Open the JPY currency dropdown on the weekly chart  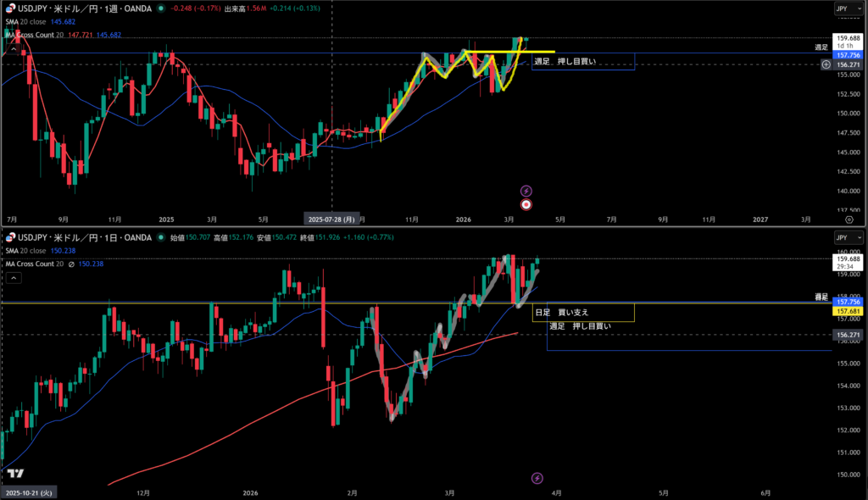tap(848, 8)
